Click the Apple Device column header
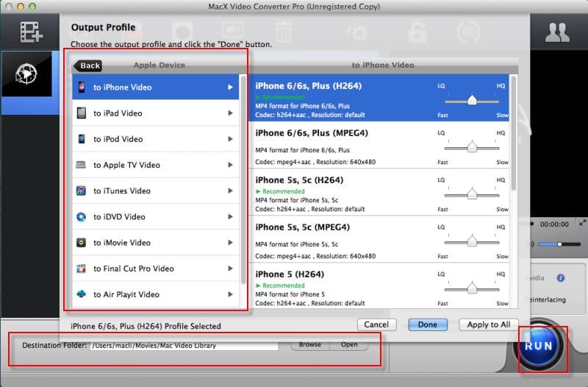The image size is (588, 387). click(159, 65)
